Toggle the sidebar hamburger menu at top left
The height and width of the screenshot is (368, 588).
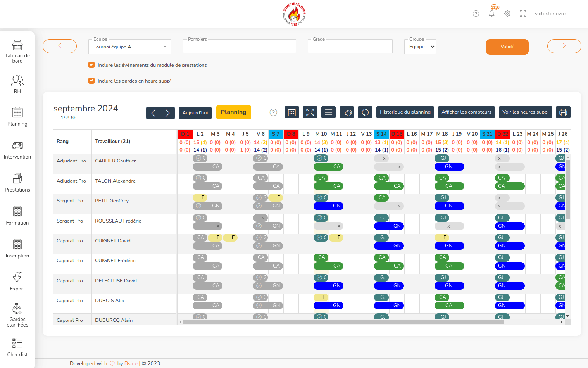23,14
